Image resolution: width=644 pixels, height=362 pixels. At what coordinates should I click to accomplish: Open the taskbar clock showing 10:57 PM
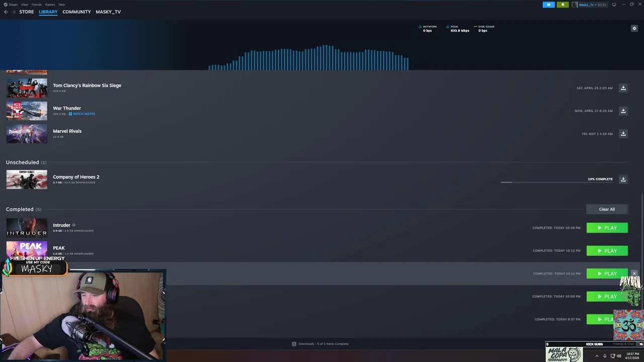632,356
